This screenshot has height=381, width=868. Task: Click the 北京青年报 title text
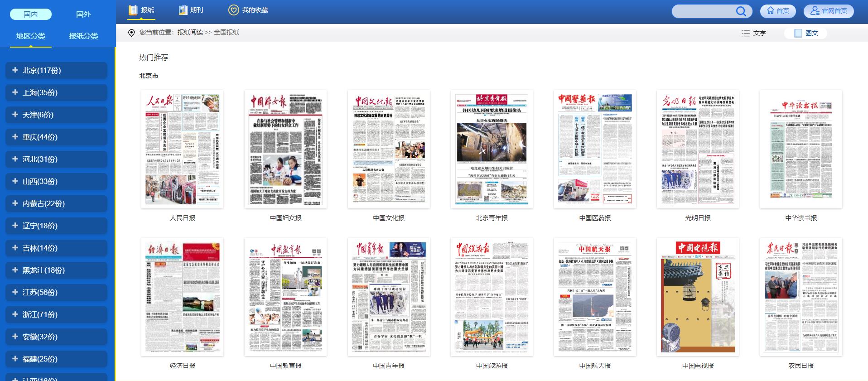pyautogui.click(x=492, y=218)
